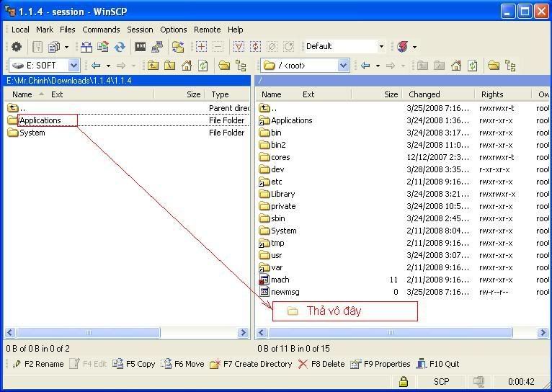Go to local home directory icon
Image resolution: width=552 pixels, height=392 pixels.
187,66
